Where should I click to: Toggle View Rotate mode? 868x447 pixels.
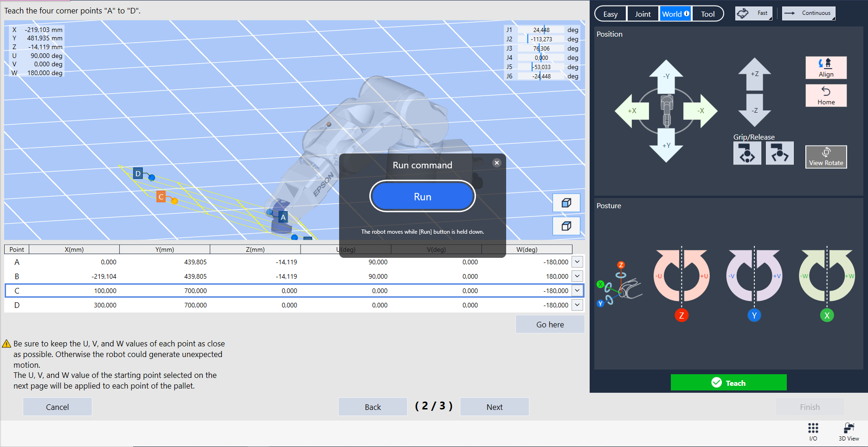826,157
